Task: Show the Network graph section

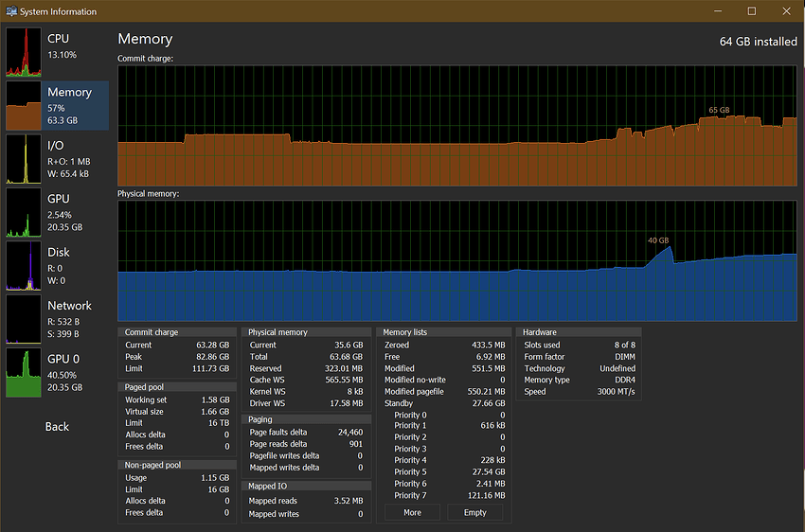Action: click(24, 319)
